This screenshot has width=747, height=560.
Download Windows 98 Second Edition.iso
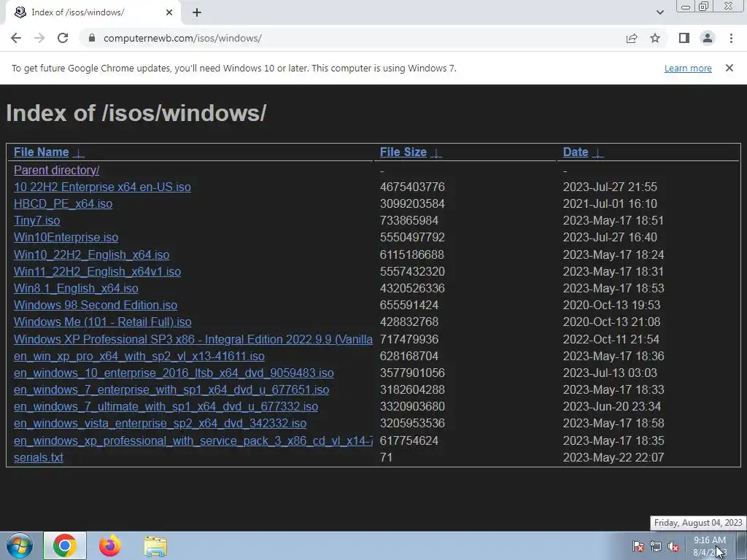pos(96,305)
